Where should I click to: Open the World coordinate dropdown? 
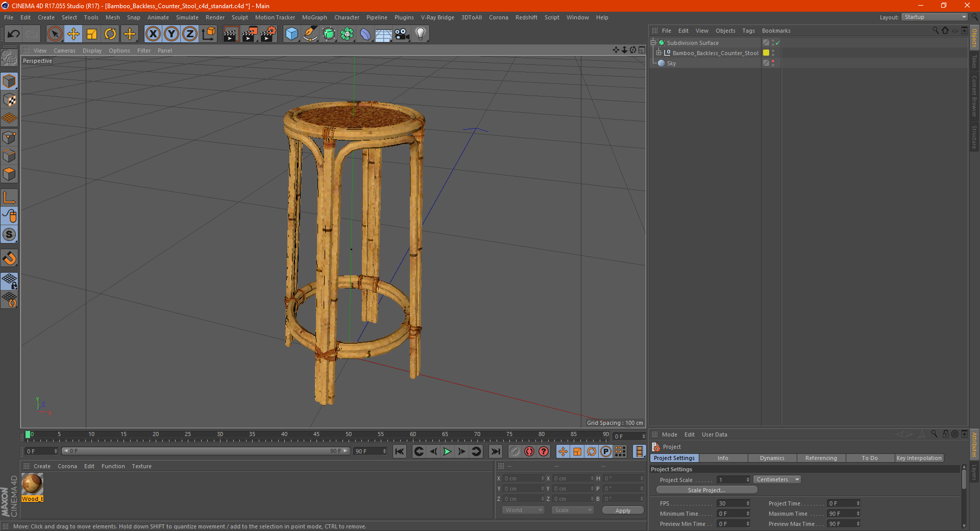point(523,510)
